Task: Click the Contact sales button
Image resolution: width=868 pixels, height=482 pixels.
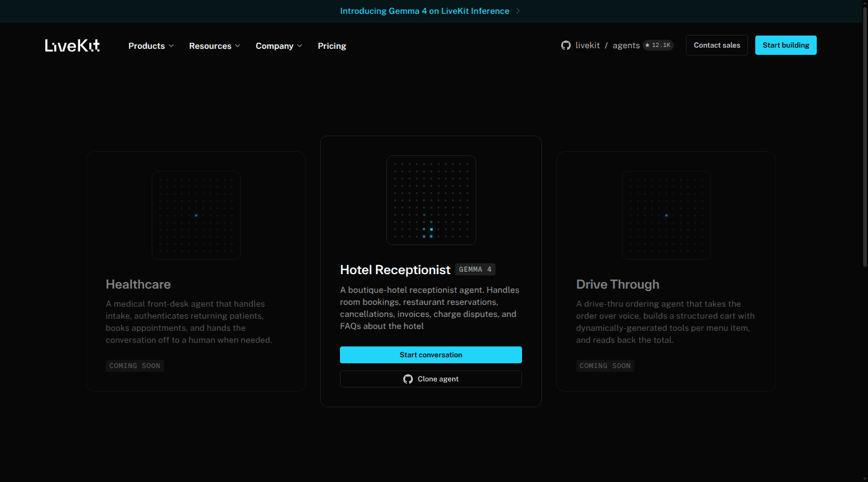Action: pos(717,45)
